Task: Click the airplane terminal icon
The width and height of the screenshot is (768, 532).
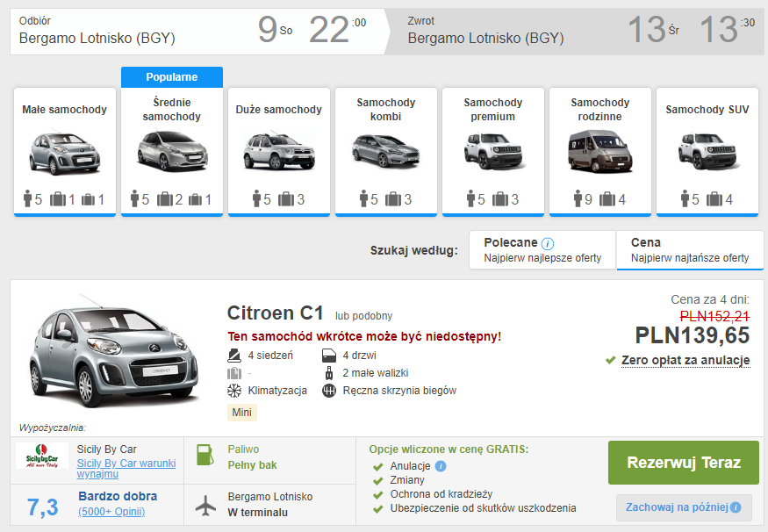Action: click(205, 506)
